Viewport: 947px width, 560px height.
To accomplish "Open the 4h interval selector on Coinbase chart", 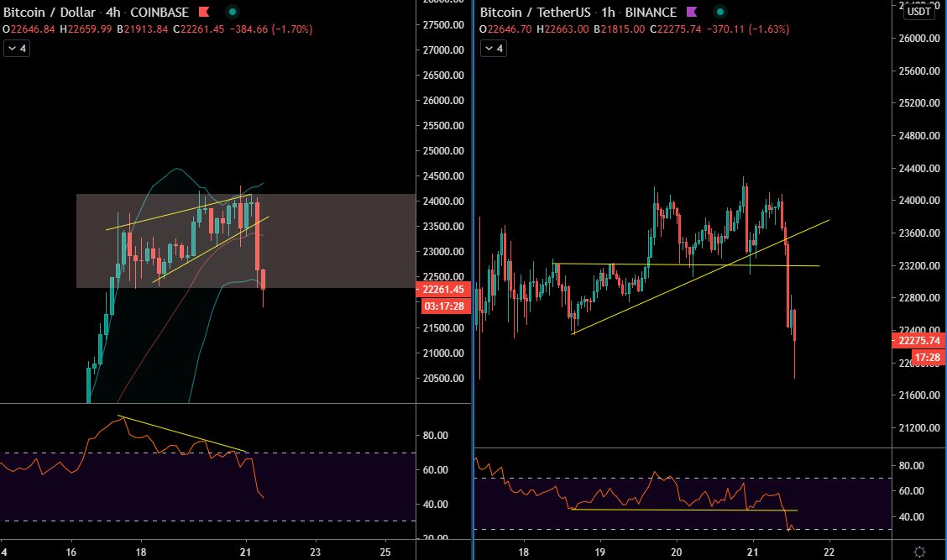I will click(x=112, y=12).
